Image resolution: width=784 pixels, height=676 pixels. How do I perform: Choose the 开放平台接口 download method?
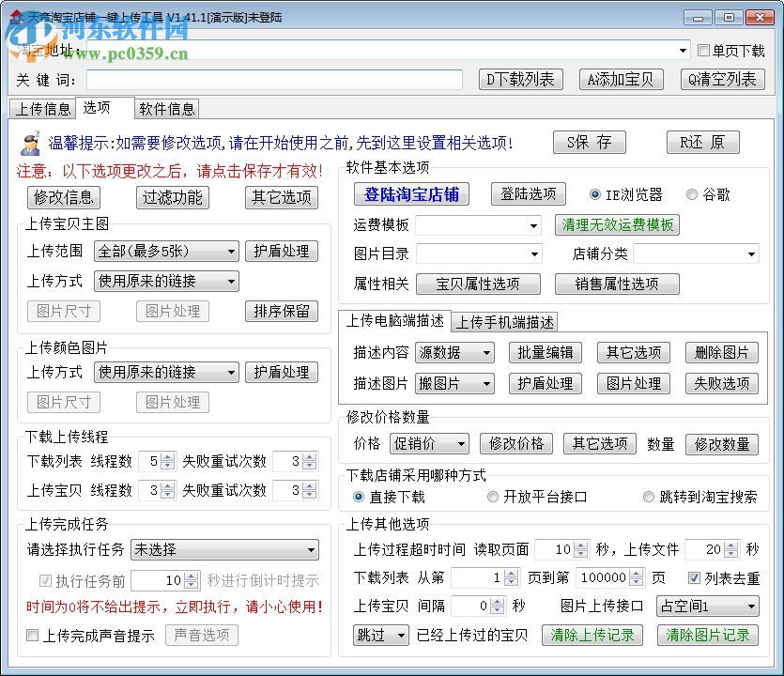pos(493,497)
